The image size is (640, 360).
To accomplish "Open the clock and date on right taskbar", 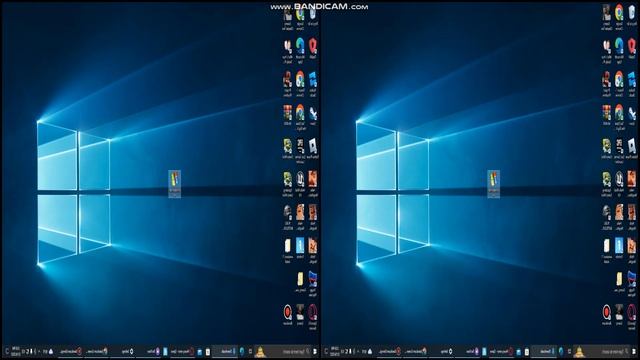I will [335, 351].
